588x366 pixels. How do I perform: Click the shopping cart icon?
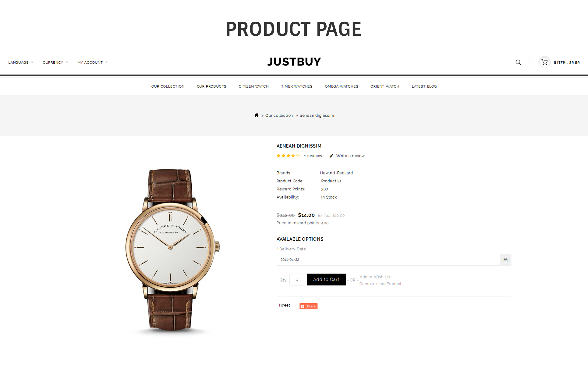pyautogui.click(x=544, y=62)
